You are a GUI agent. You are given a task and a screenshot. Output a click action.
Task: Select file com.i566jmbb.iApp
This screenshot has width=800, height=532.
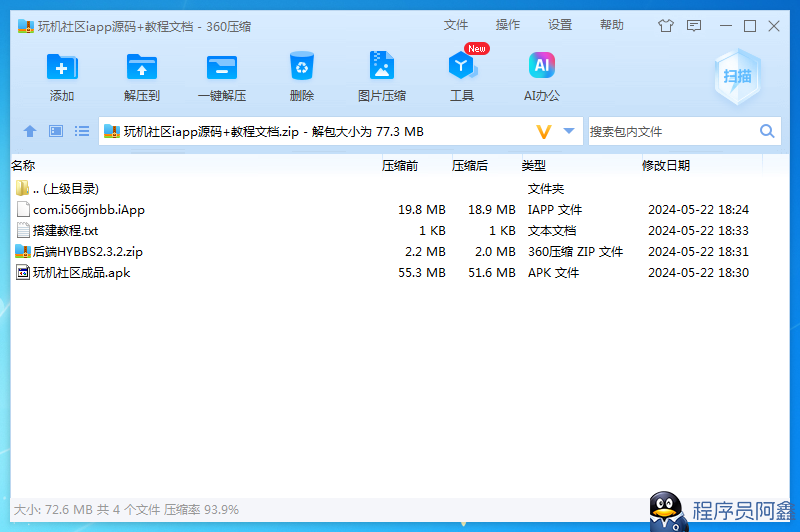89,210
